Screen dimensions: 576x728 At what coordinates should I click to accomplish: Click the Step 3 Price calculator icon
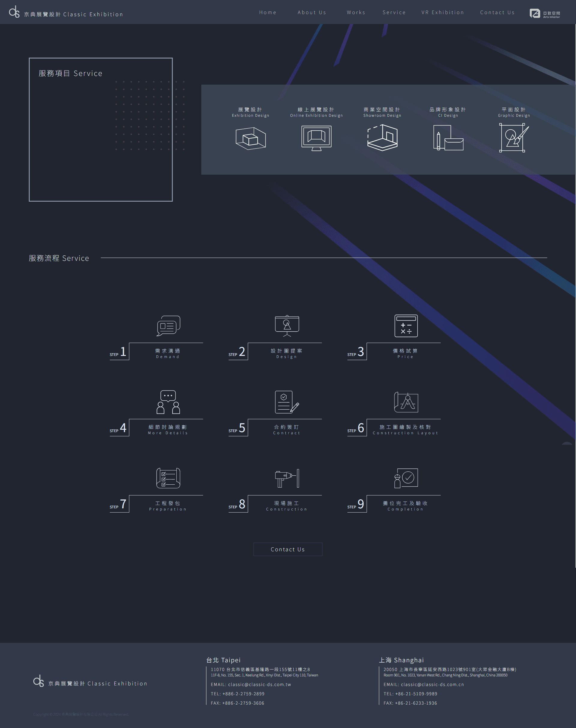coord(406,326)
